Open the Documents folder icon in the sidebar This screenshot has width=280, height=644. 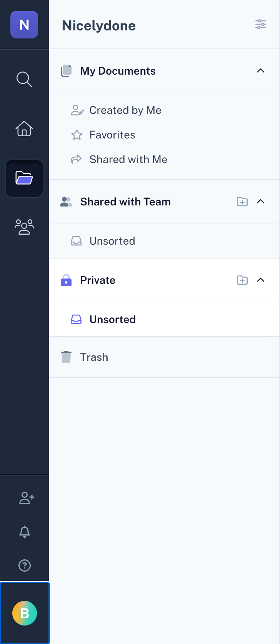24,178
